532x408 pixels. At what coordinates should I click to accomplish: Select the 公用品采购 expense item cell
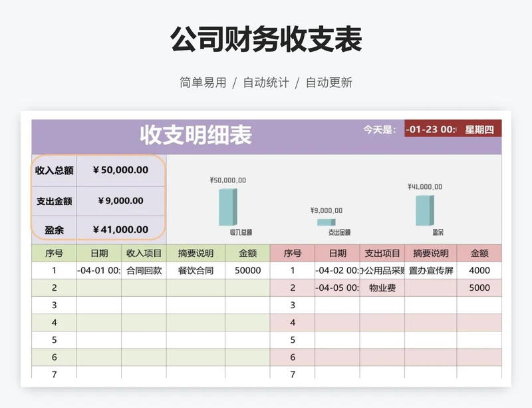(382, 270)
